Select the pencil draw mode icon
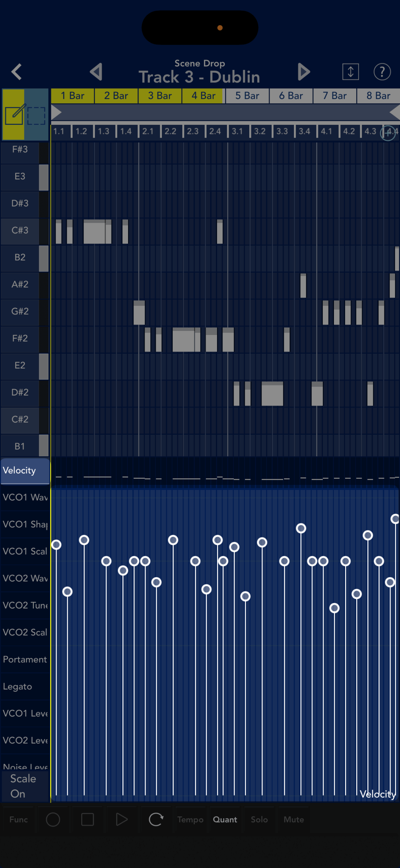This screenshot has height=868, width=400. coord(14,115)
